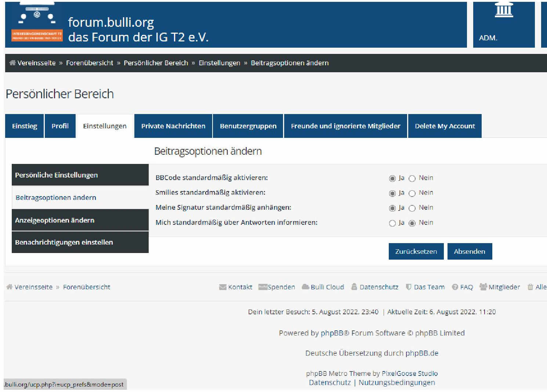Click the envelope icon next to Kontakt
The width and height of the screenshot is (547, 392).
tap(222, 287)
